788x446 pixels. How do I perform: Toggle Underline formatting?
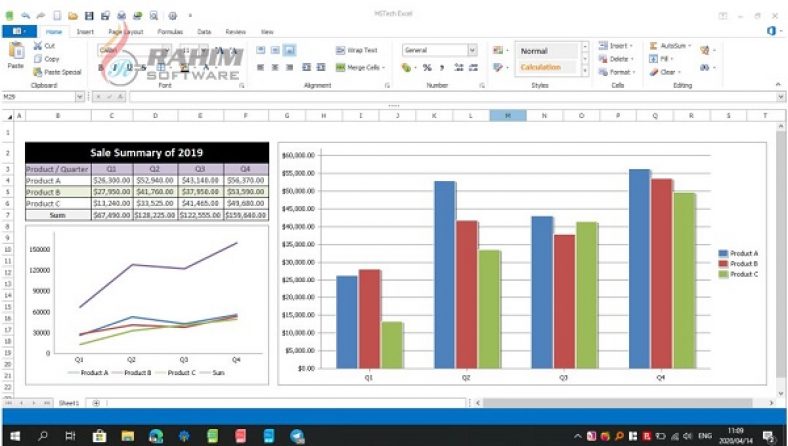tap(129, 67)
